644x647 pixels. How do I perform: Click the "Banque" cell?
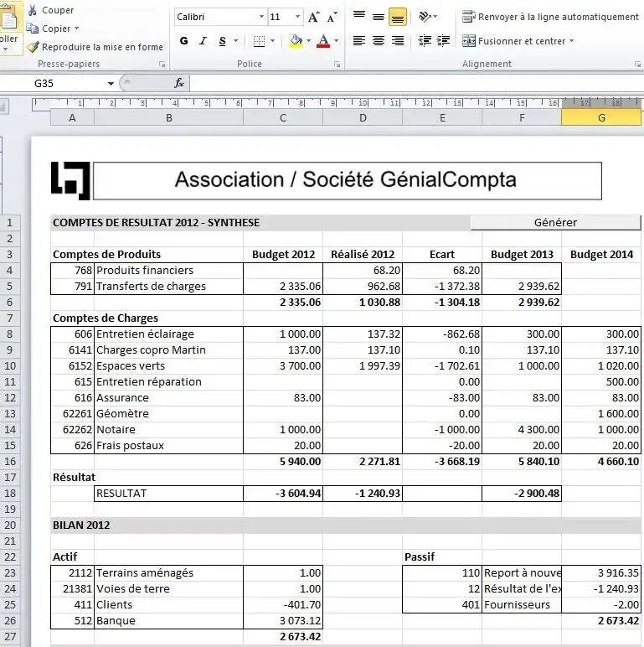(x=168, y=621)
